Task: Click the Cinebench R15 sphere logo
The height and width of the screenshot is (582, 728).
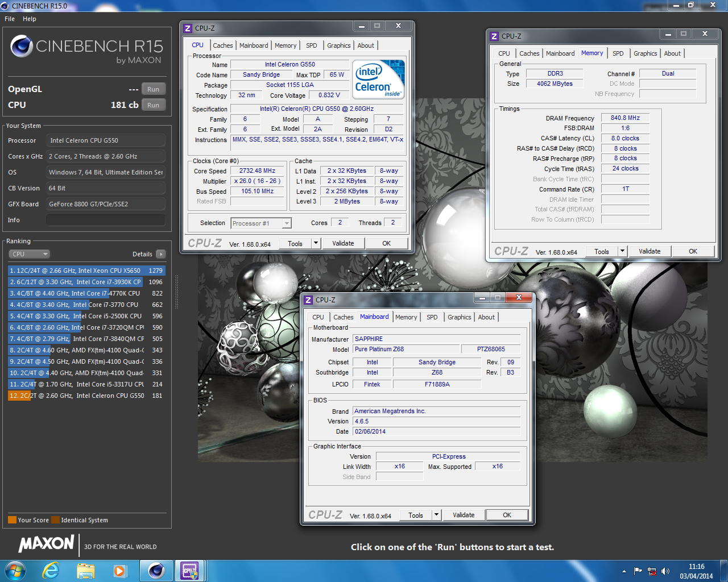Action: [x=22, y=46]
